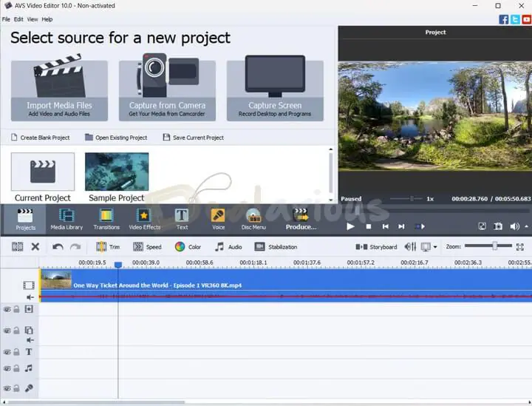Toggle visibility of the voice microphone track
This screenshot has height=406, width=532.
click(7, 388)
